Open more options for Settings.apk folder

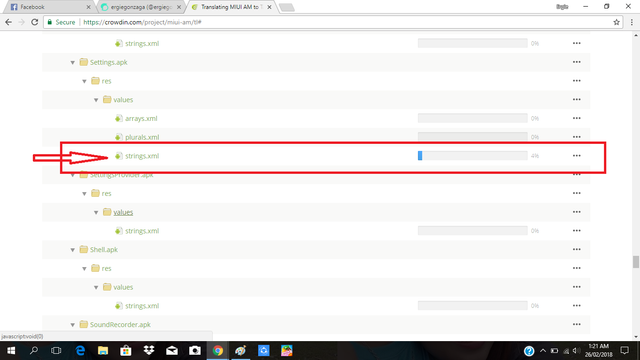pyautogui.click(x=576, y=62)
